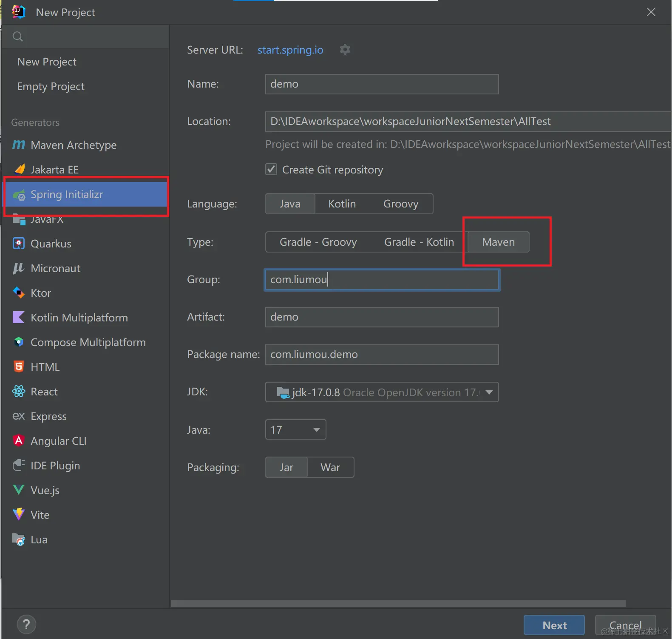Click the HTML5 shield icon

coord(19,366)
